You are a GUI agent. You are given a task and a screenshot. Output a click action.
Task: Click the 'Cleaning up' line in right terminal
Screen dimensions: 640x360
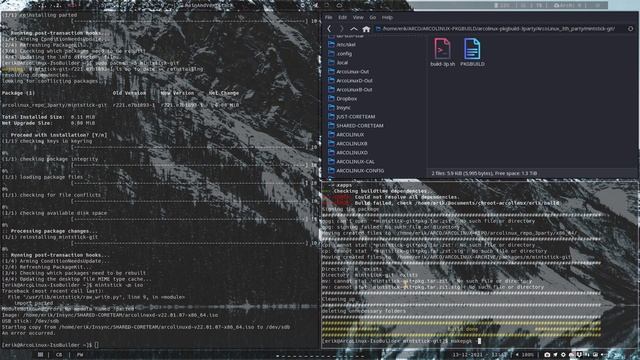pos(340,299)
